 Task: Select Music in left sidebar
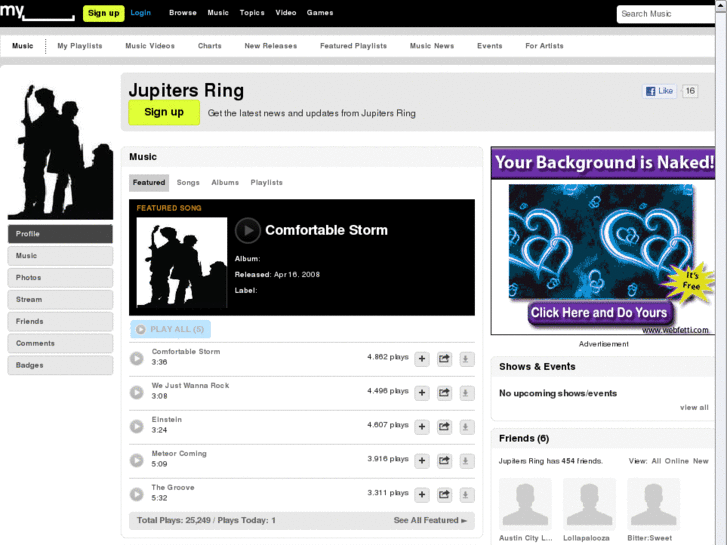pyautogui.click(x=60, y=256)
